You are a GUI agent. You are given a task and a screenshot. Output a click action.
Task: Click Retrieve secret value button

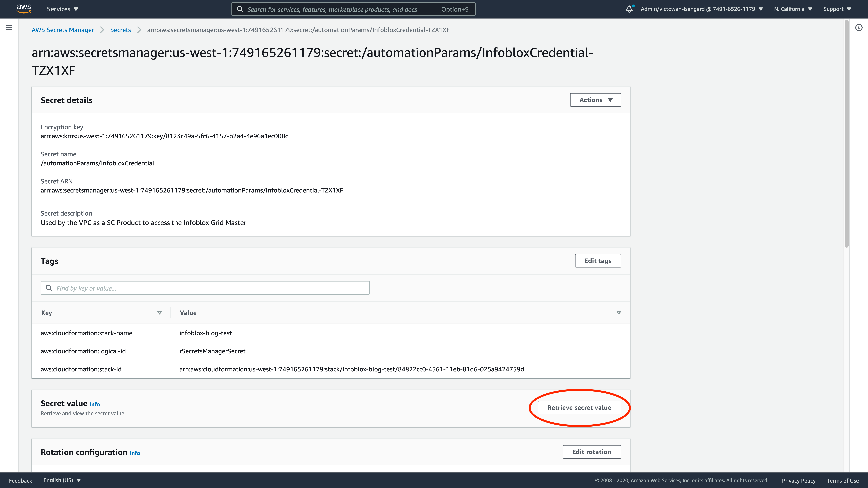(579, 407)
